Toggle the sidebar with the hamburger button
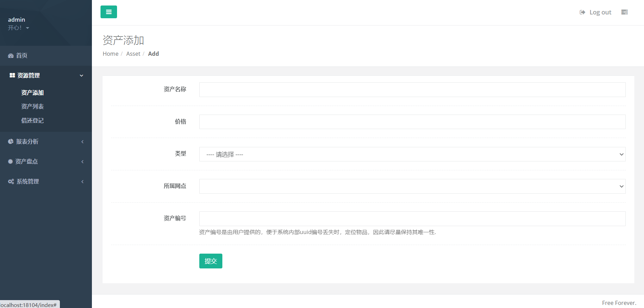This screenshot has width=644, height=308. click(109, 12)
